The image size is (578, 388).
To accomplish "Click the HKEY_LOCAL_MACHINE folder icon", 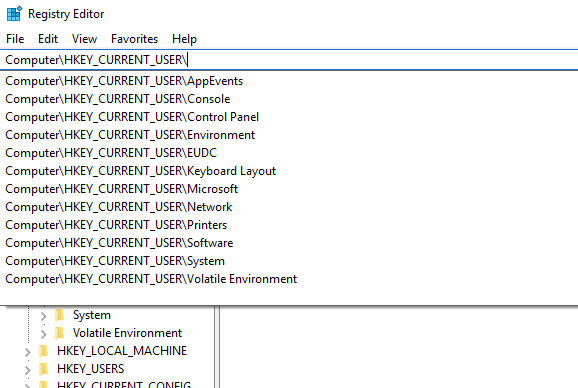I will (x=43, y=351).
